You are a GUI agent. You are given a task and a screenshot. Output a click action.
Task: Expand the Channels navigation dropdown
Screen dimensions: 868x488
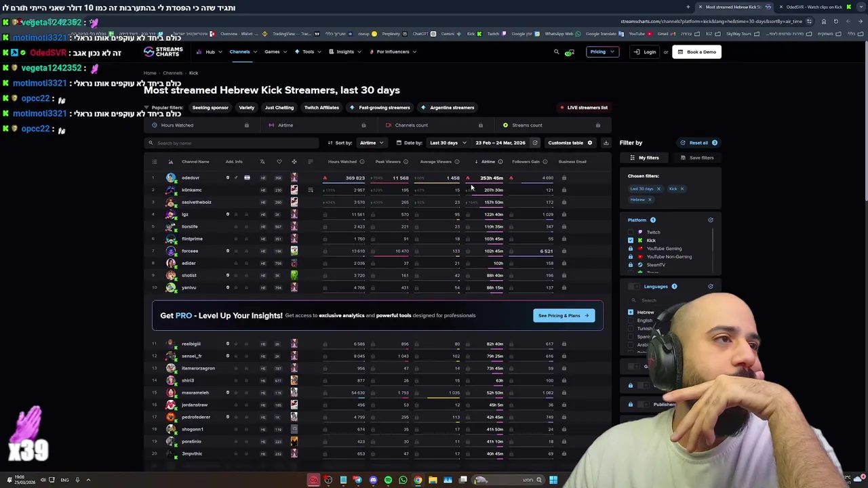click(x=243, y=52)
